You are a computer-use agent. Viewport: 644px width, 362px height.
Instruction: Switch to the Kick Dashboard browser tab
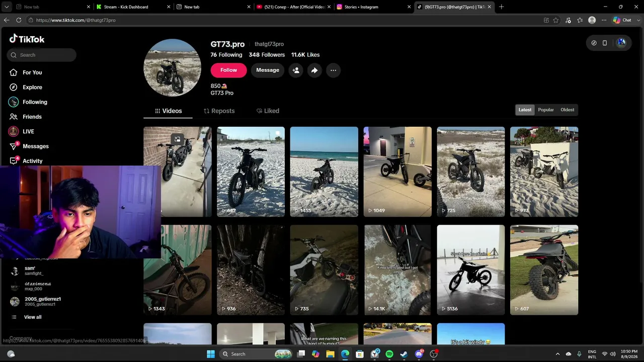tap(133, 7)
